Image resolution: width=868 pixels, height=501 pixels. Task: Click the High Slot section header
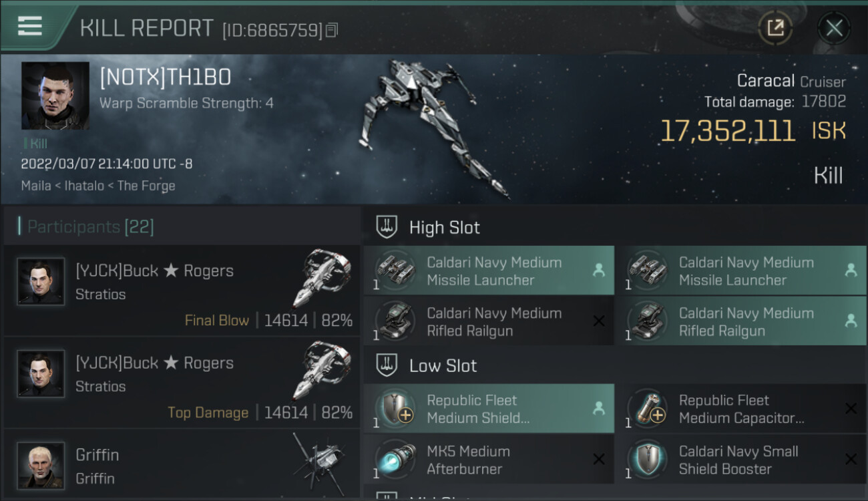pyautogui.click(x=444, y=227)
